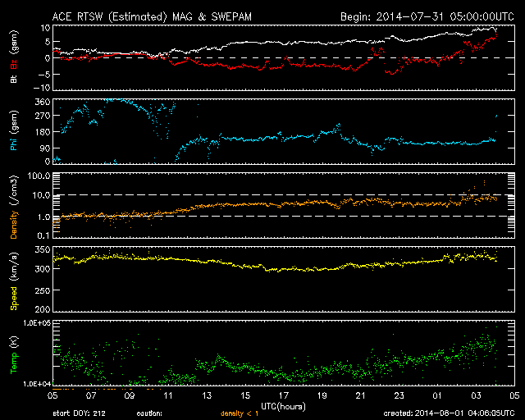Viewport: 525px width, 420px height.
Task: Click the 'start DOY: 212' text
Action: point(79,413)
